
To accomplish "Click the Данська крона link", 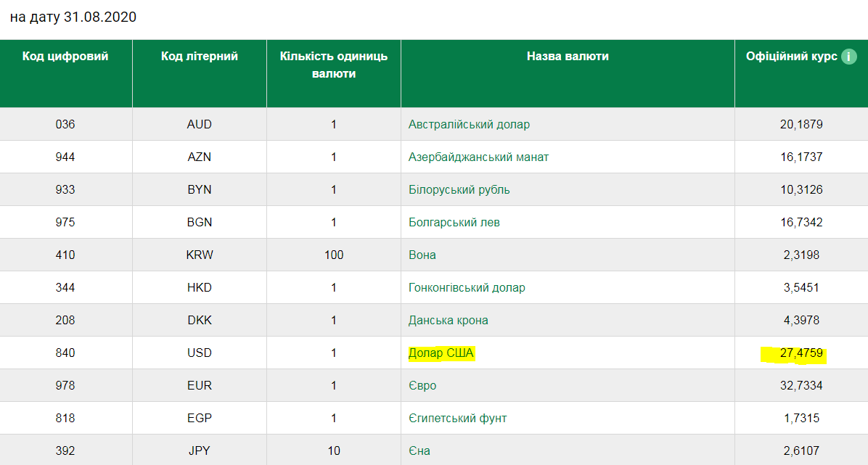I will [448, 320].
